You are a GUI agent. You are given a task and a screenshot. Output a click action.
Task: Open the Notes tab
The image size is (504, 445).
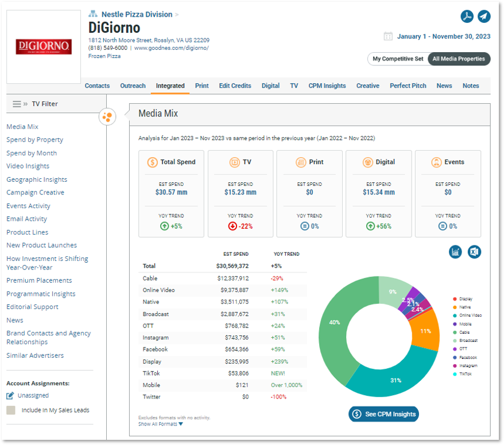click(x=471, y=85)
